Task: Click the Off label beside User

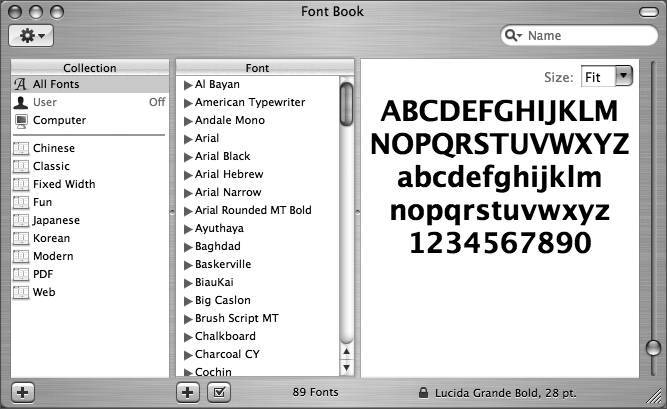Action: pos(157,102)
